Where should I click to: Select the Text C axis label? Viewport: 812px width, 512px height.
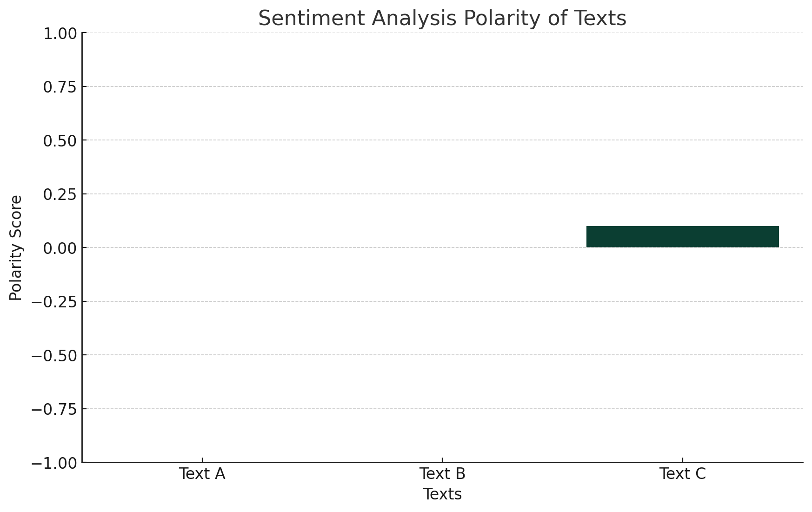[682, 474]
